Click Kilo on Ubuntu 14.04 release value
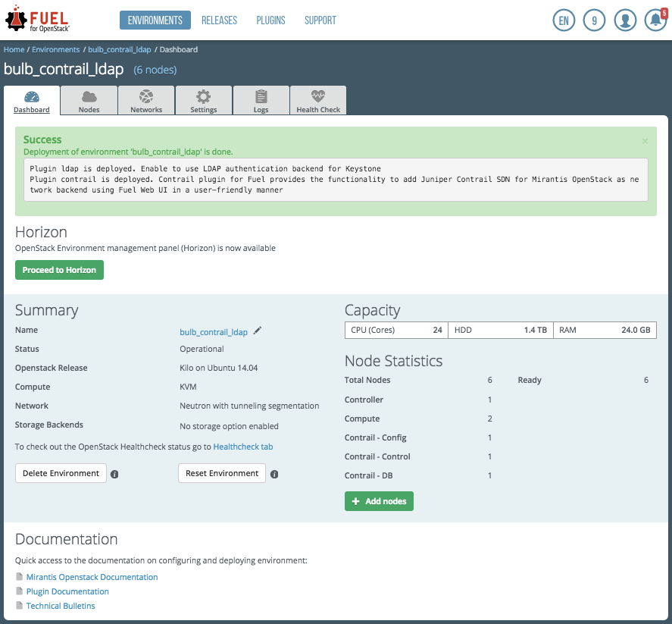Image resolution: width=672 pixels, height=624 pixels. point(219,368)
